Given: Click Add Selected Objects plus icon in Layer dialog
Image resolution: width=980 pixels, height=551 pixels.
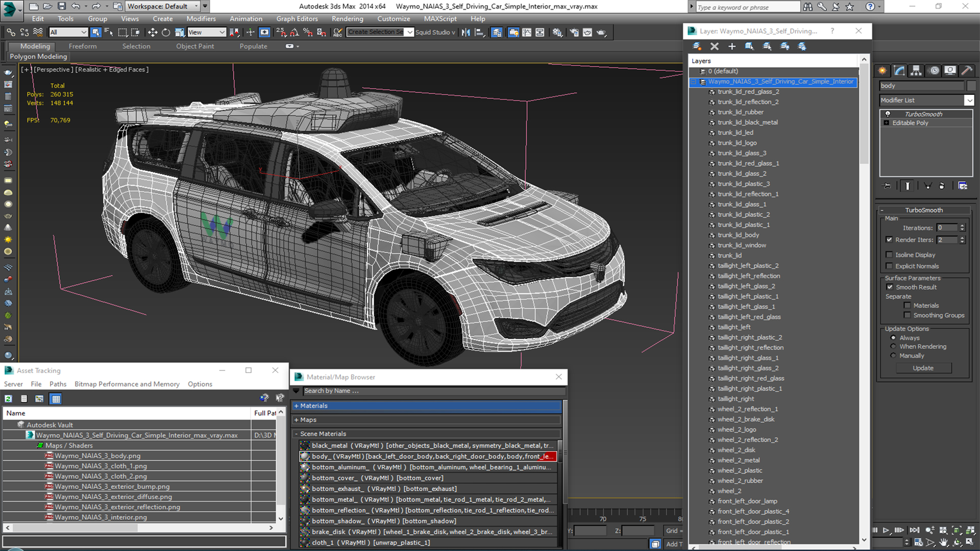Looking at the screenshot, I should click(x=731, y=46).
